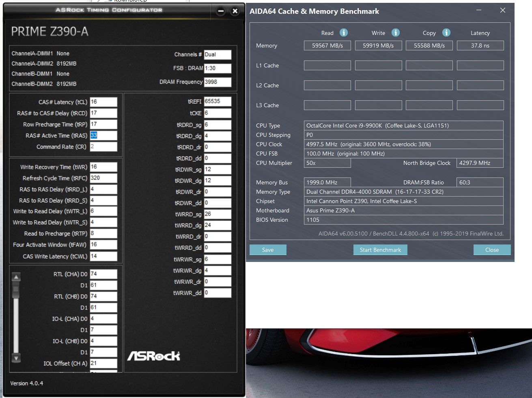Select the IO-L (CHA) D0 field
The width and height of the screenshot is (532, 398).
pos(103,319)
